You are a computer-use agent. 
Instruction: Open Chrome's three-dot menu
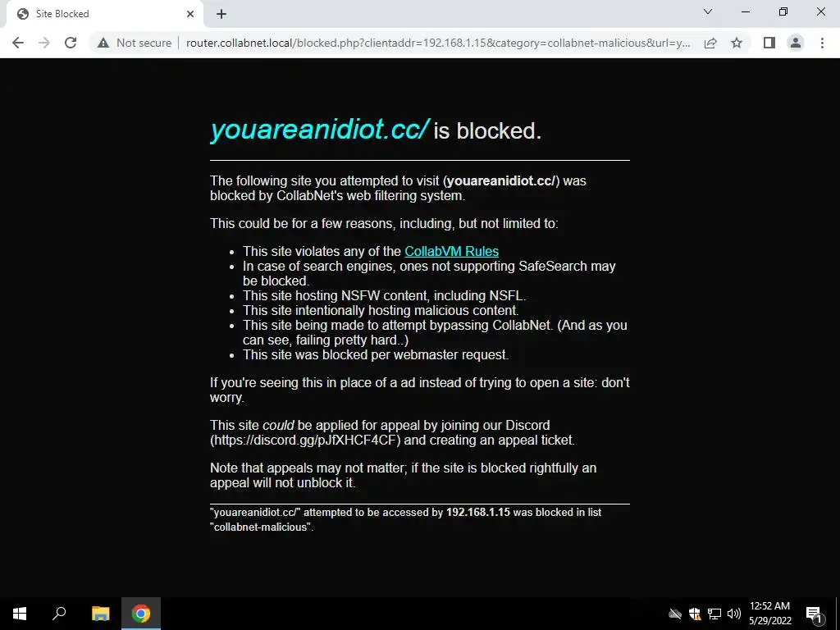pyautogui.click(x=822, y=43)
